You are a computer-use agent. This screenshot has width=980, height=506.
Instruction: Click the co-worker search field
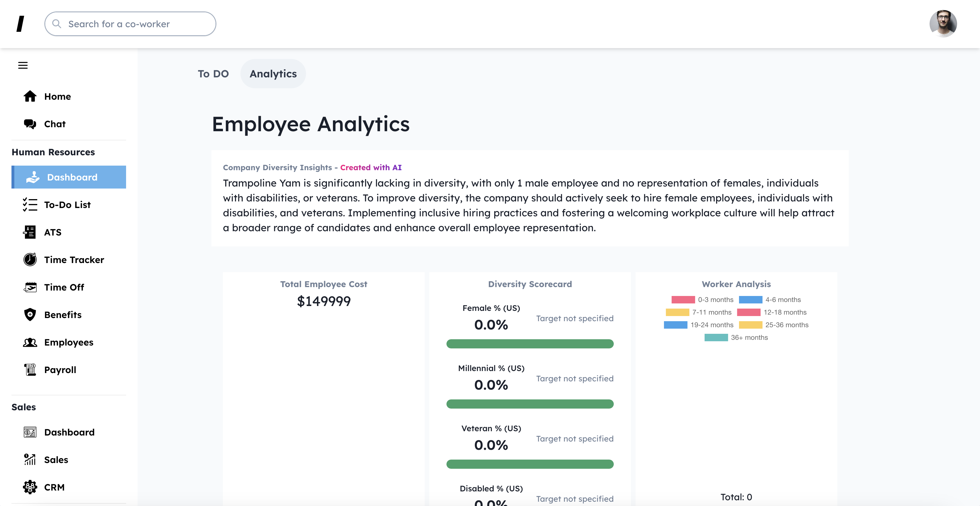click(130, 24)
